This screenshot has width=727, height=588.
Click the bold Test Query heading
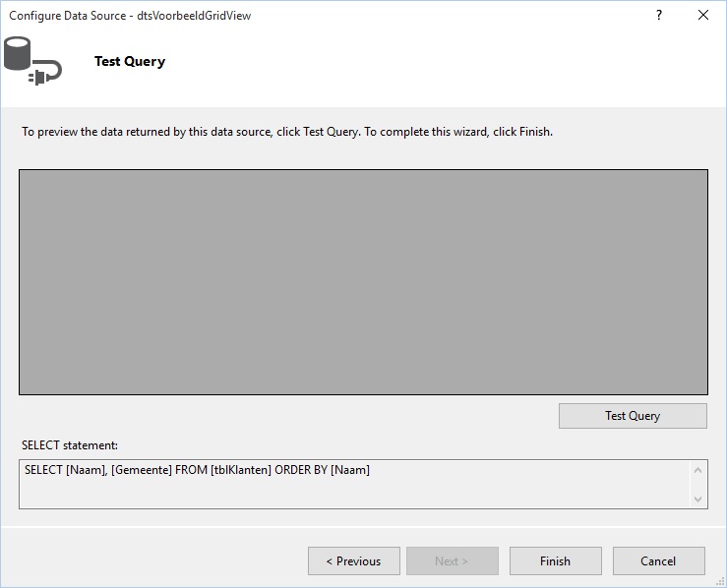pyautogui.click(x=130, y=61)
